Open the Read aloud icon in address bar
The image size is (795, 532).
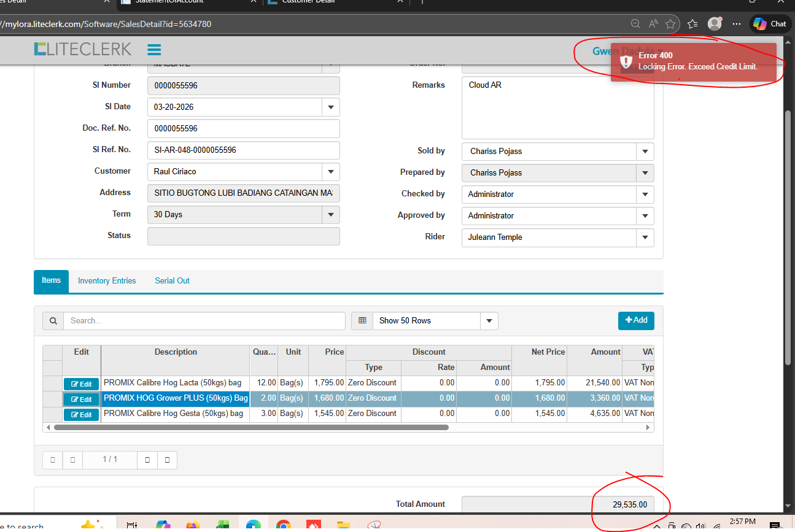click(653, 24)
